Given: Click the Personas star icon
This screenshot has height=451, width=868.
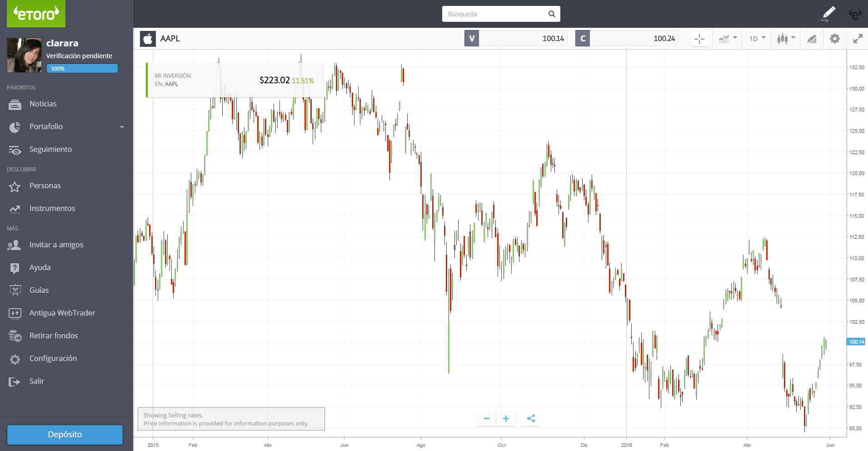Looking at the screenshot, I should (15, 186).
